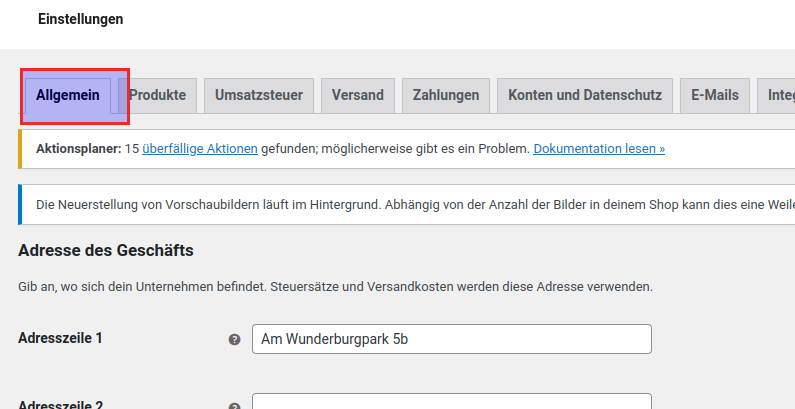Open the Zahlungen tab
795x409 pixels.
point(446,96)
